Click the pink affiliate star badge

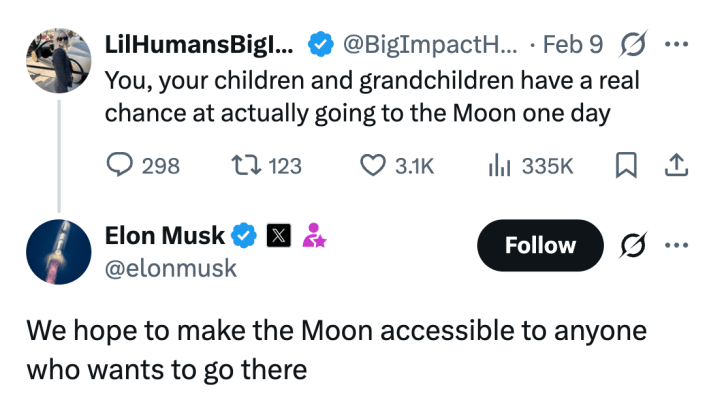316,236
